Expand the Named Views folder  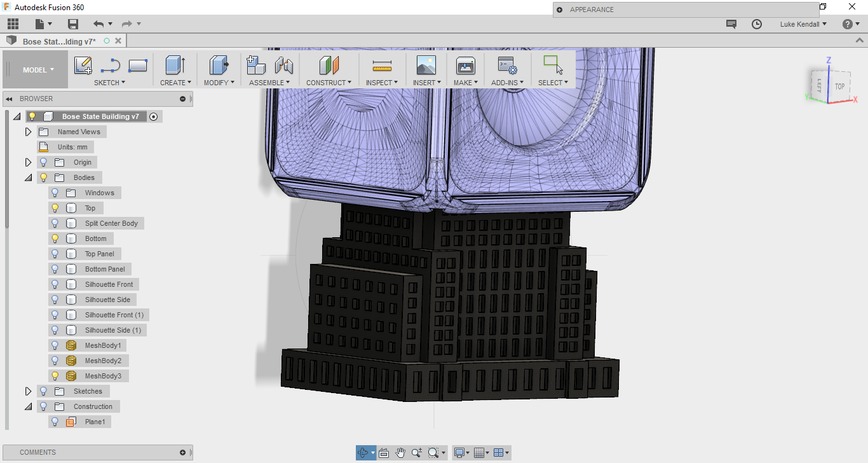click(x=28, y=132)
